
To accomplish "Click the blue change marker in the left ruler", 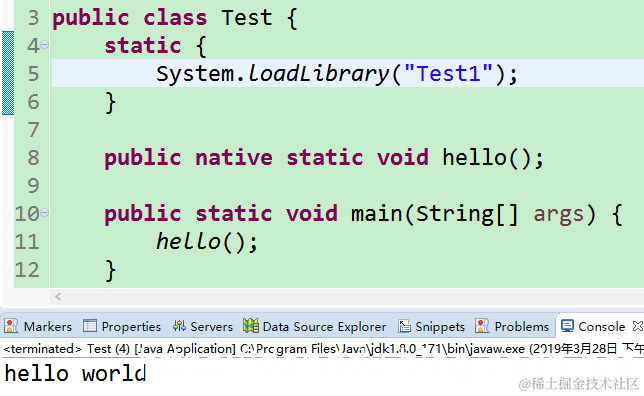I will (8, 73).
